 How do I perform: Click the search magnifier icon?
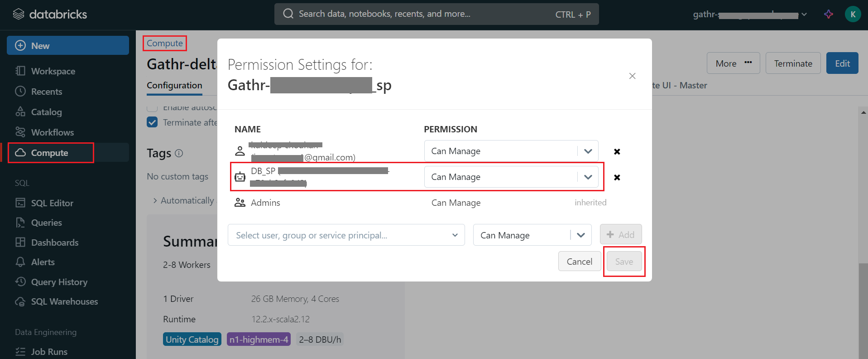[x=288, y=14]
